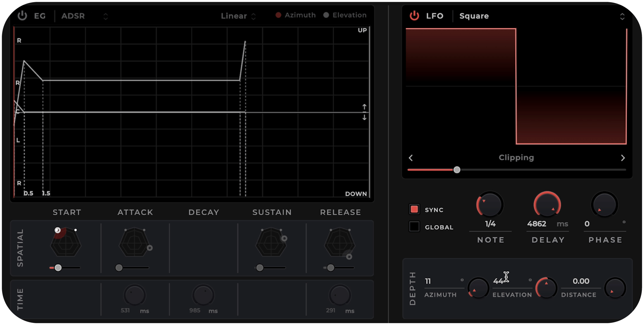Adjust the START distance slider
Viewport: 644px width, 325px height.
pyautogui.click(x=65, y=268)
